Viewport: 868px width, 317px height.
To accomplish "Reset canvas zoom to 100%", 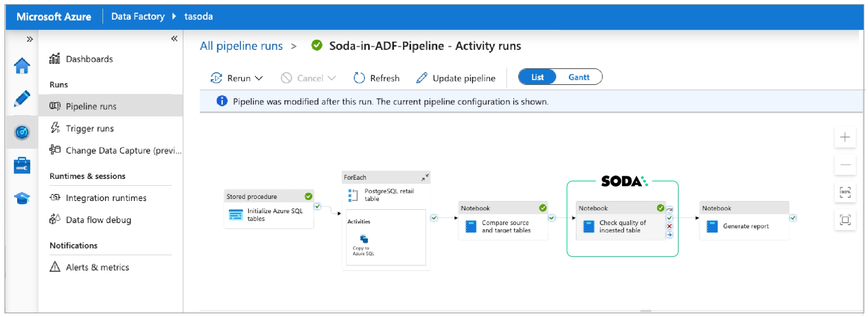I will (x=845, y=192).
